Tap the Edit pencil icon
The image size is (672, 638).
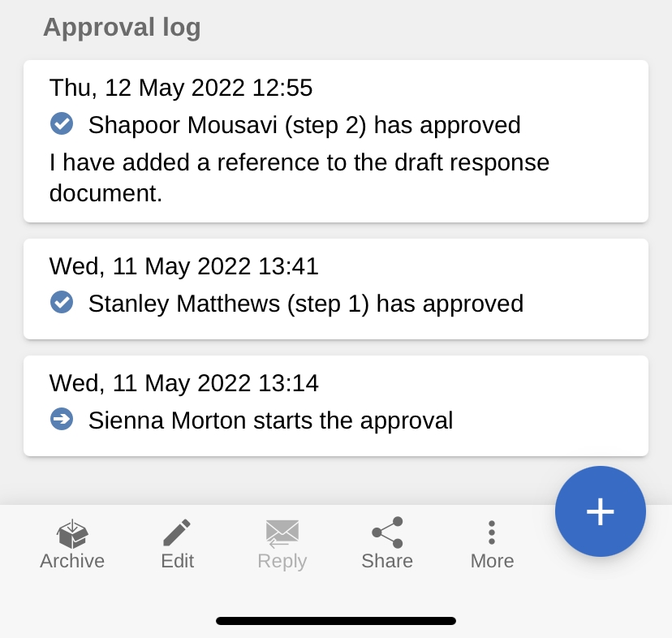tap(177, 532)
